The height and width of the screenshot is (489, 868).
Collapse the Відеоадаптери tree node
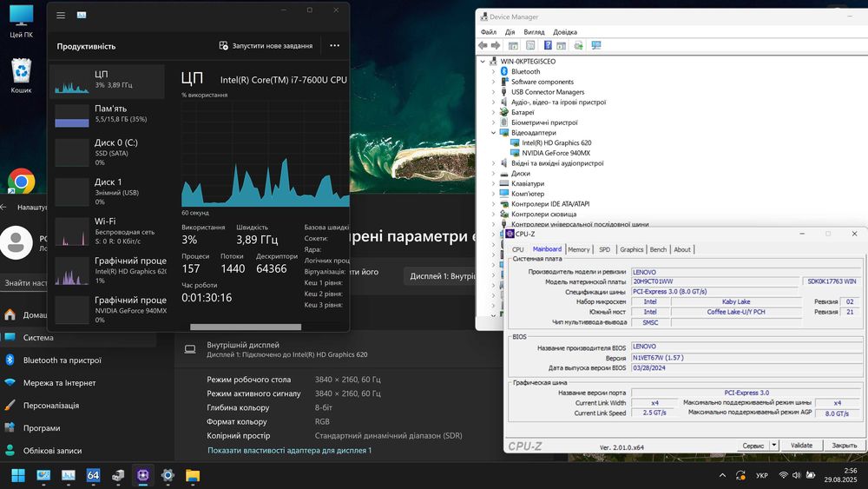[x=494, y=133]
